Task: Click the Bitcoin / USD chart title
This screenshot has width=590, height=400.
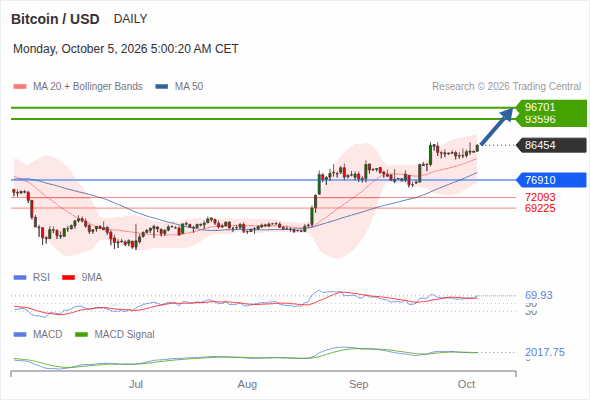Action: pos(55,19)
